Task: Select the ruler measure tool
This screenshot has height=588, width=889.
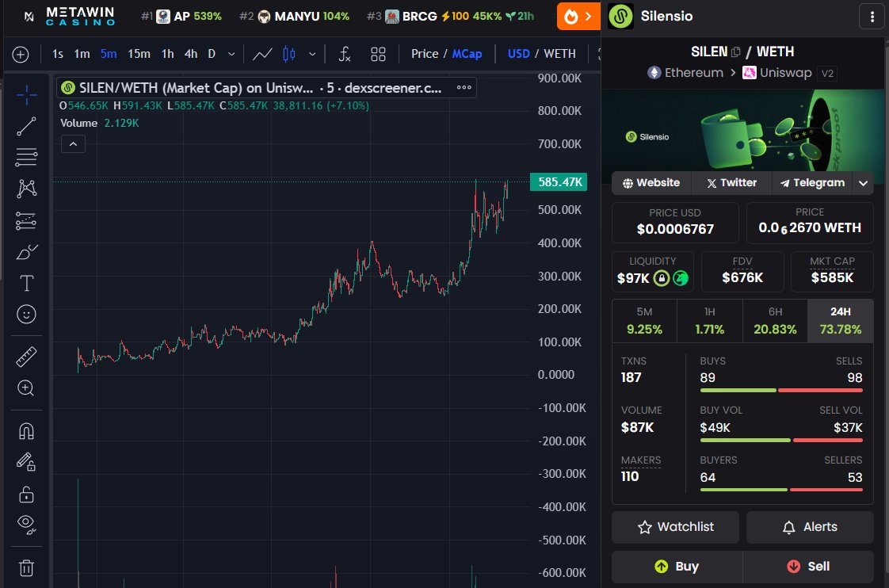Action: (26, 357)
